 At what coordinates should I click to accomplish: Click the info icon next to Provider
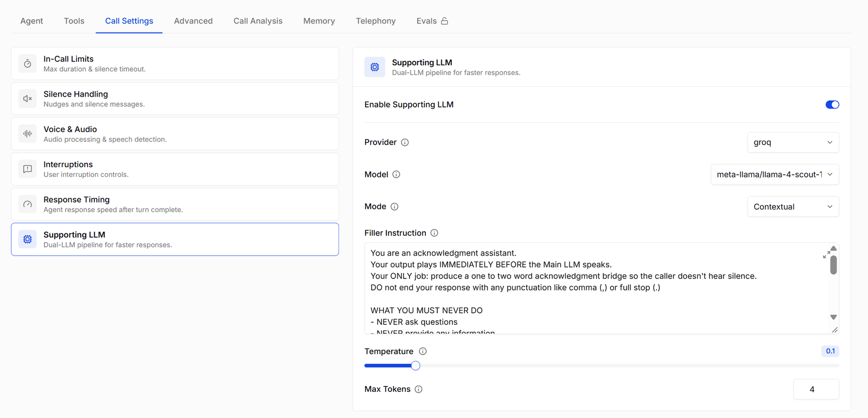[405, 142]
